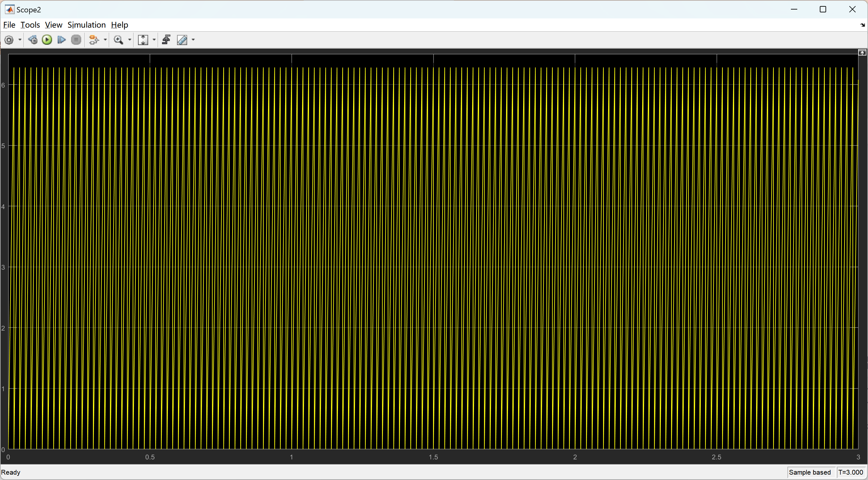This screenshot has height=480, width=868.
Task: Open the Triggers step-shaped icon
Action: point(166,40)
